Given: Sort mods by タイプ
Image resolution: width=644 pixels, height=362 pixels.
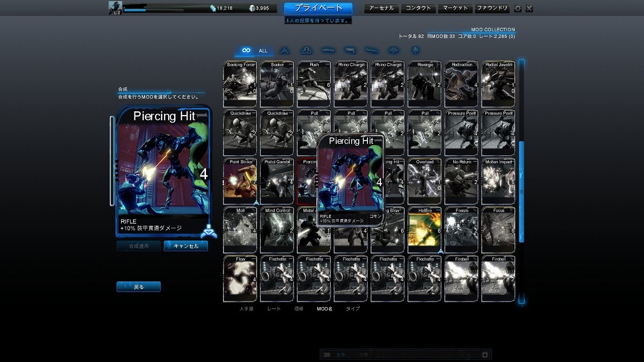Looking at the screenshot, I should (353, 309).
